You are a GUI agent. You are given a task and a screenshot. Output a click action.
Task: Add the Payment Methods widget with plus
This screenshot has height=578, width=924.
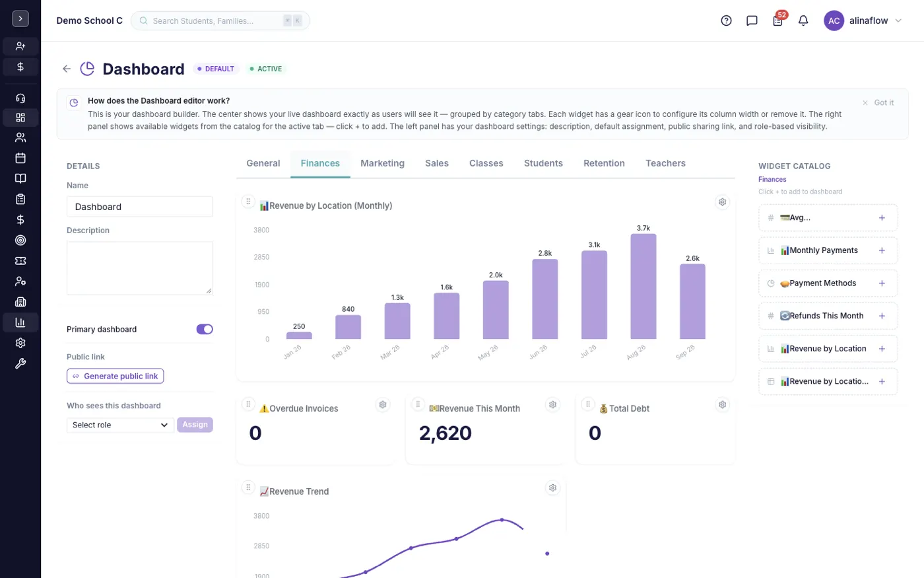click(882, 283)
